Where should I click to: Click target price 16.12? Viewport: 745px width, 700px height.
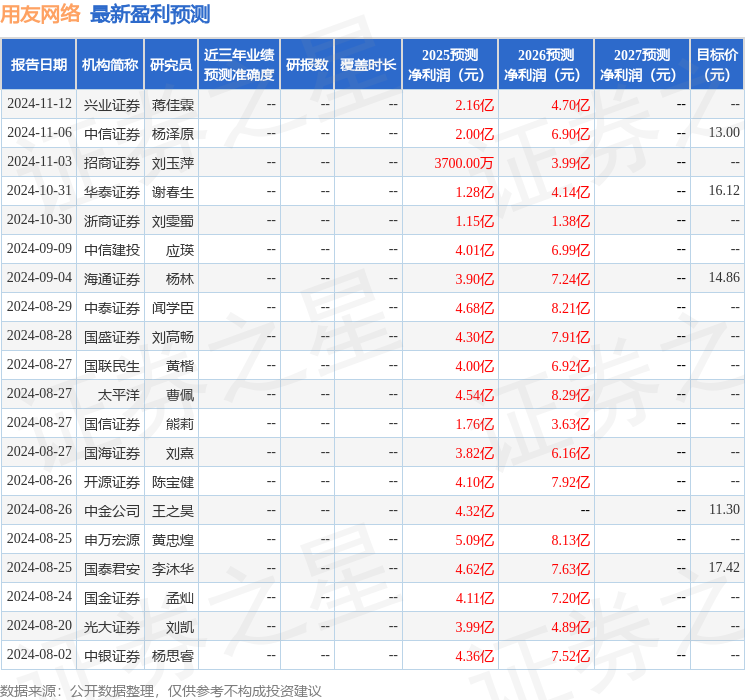[724, 191]
